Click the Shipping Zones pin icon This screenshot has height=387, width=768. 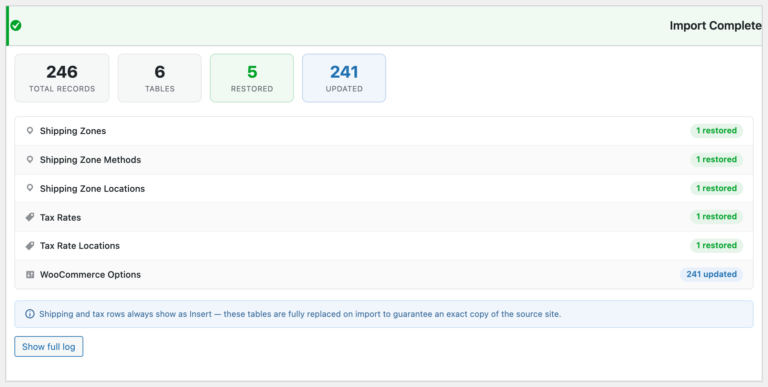tap(30, 131)
